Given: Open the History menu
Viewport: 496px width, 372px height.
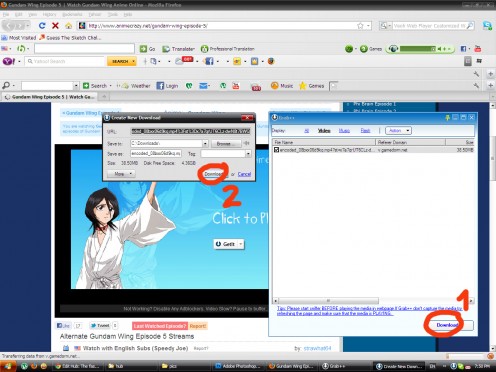Looking at the screenshot, I should tap(49, 15).
